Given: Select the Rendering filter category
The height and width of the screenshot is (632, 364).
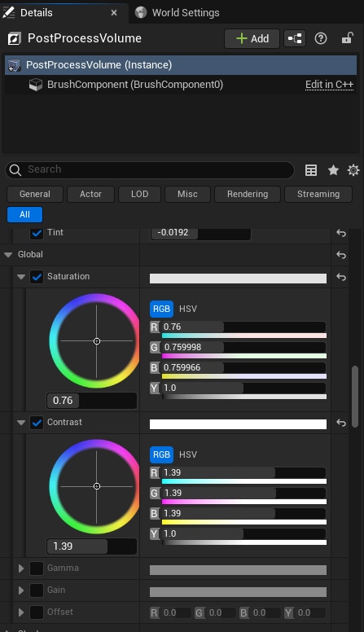Looking at the screenshot, I should pyautogui.click(x=248, y=195).
